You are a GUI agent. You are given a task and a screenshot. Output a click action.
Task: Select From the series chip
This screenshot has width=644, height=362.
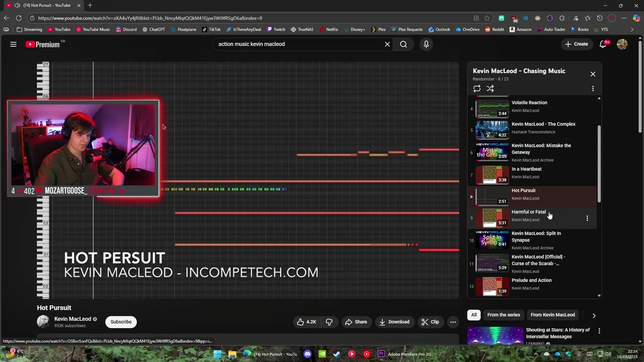[504, 315]
